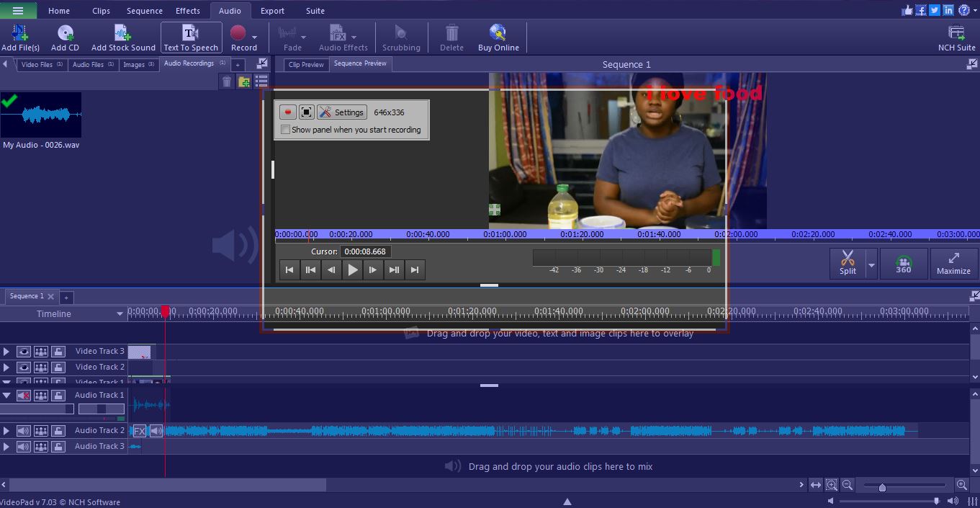This screenshot has width=980, height=508.
Task: Open the Audio Effects tool
Action: click(x=343, y=36)
